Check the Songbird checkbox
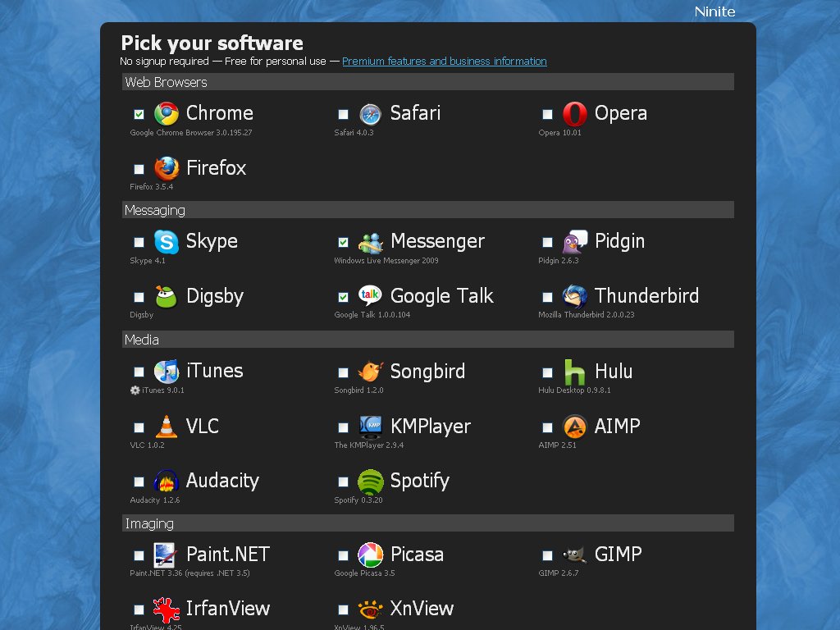 [x=344, y=372]
